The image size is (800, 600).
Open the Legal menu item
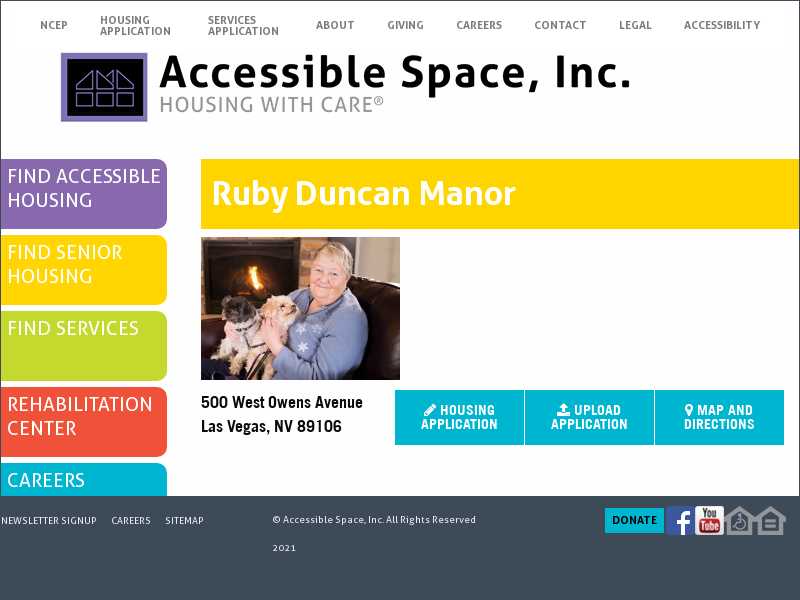tap(635, 25)
